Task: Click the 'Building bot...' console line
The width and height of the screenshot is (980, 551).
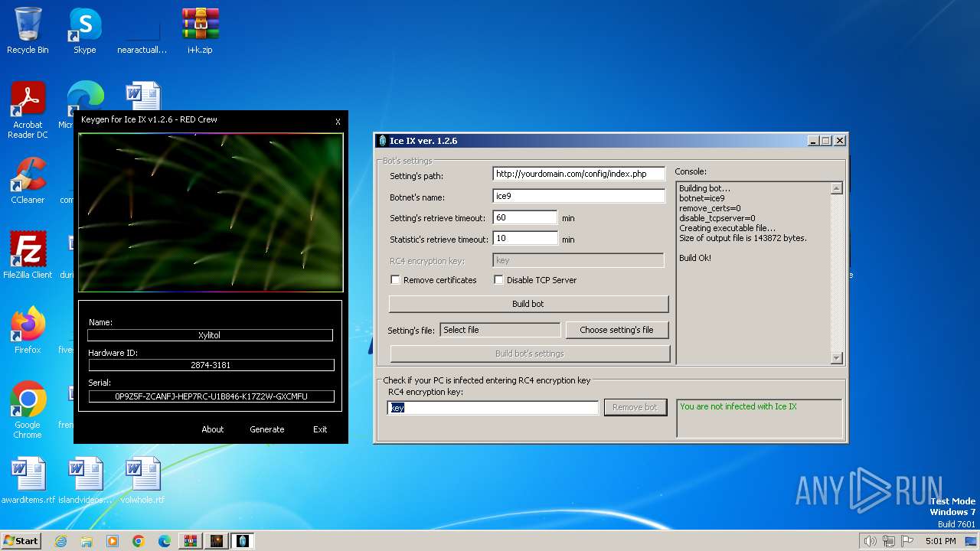Action: click(705, 188)
